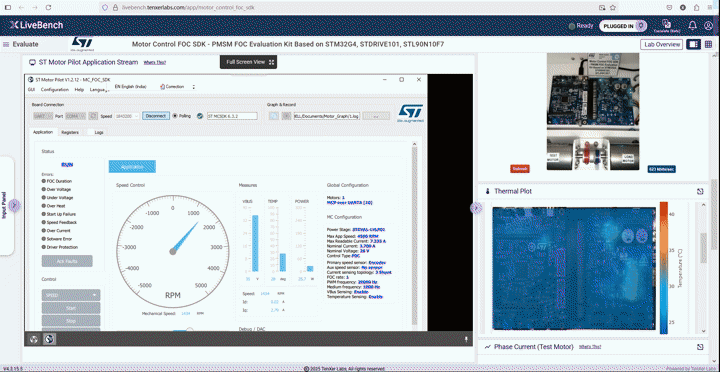The height and width of the screenshot is (372, 720).
Task: Toggle the PLUGGED IN switch
Action: pyautogui.click(x=623, y=26)
